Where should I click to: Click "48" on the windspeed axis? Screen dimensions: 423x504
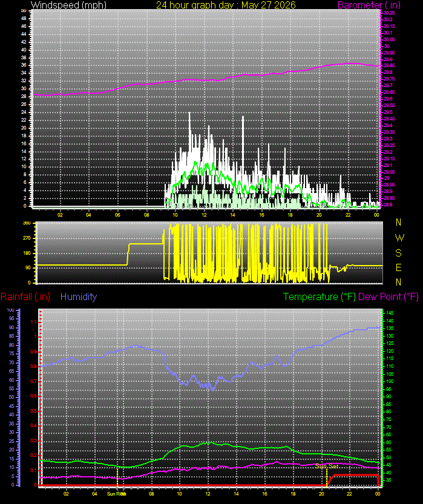(24, 19)
